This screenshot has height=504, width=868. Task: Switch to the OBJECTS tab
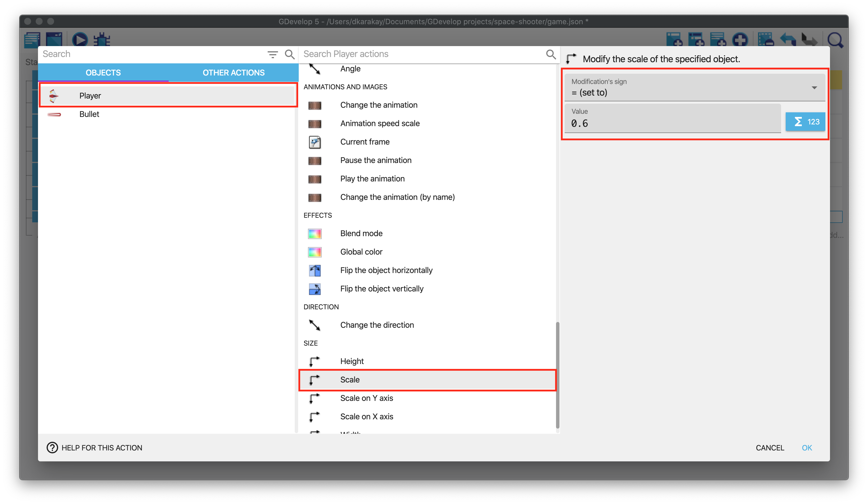[103, 73]
